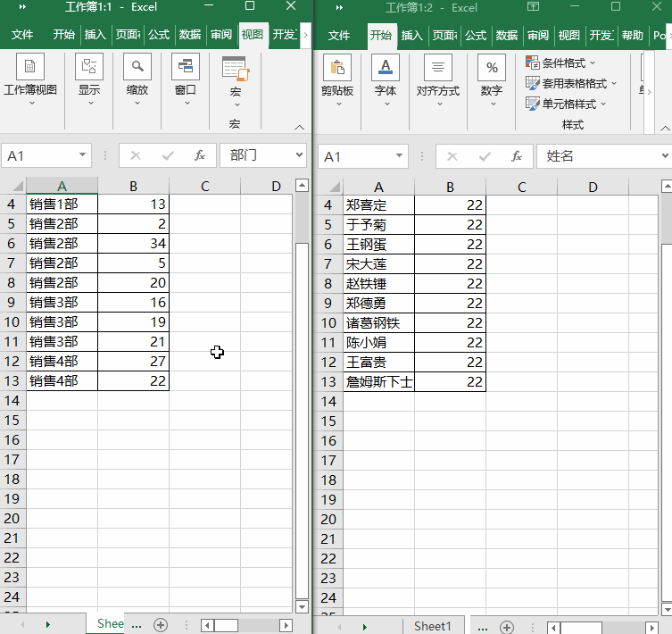Open the Name Box dropdown arrow in left window

(x=82, y=154)
